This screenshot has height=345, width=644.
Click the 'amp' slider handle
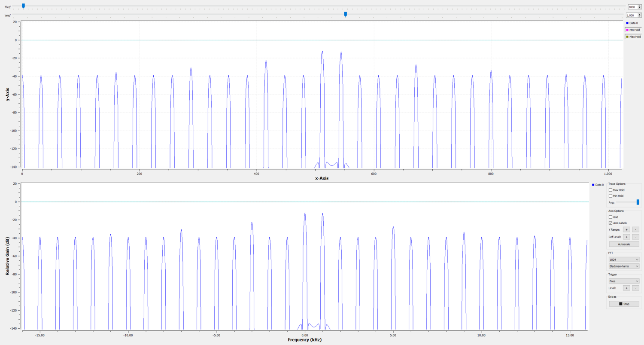[346, 14]
